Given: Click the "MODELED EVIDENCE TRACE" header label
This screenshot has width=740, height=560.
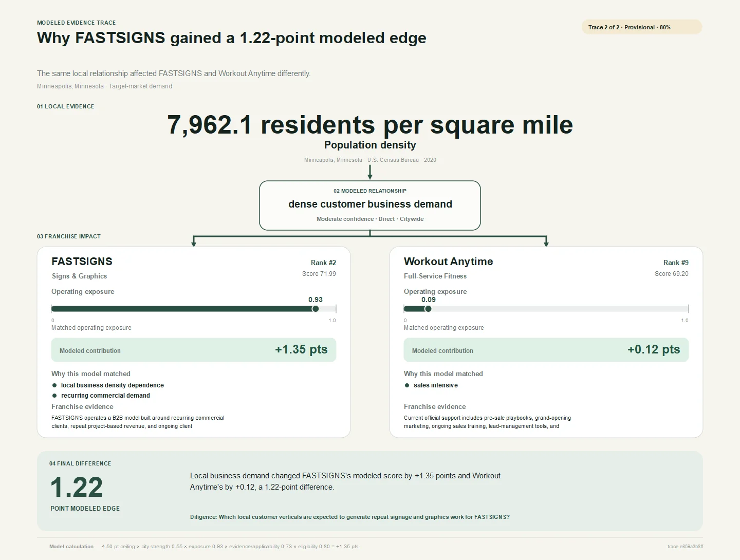Looking at the screenshot, I should point(77,23).
